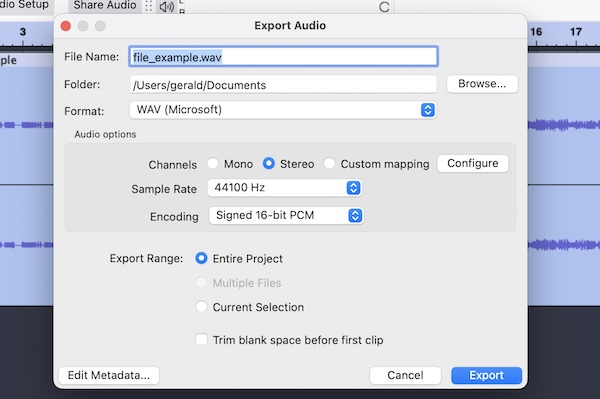Configure custom channel mapping
Screen dimensions: 600x399
[473, 163]
